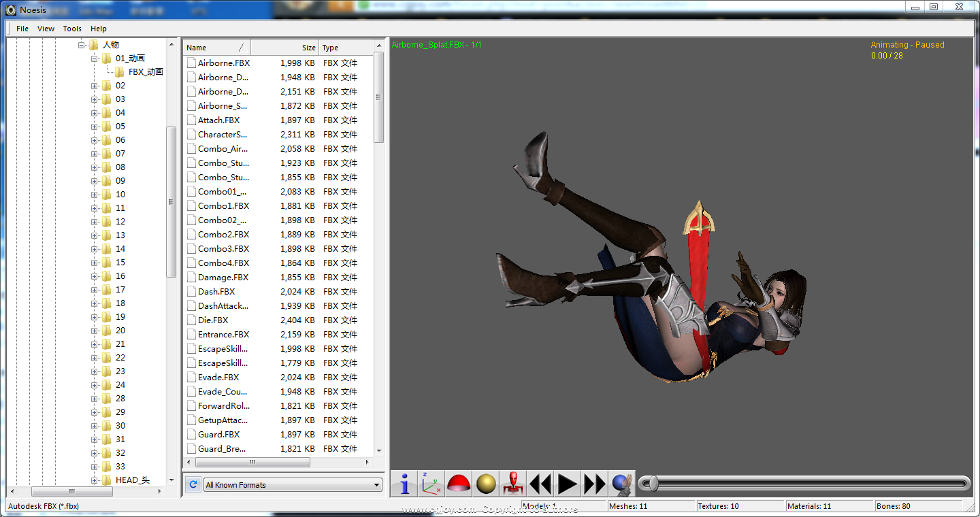The image size is (980, 517).
Task: Select the FBX_动画 folder in tree
Action: click(x=146, y=72)
